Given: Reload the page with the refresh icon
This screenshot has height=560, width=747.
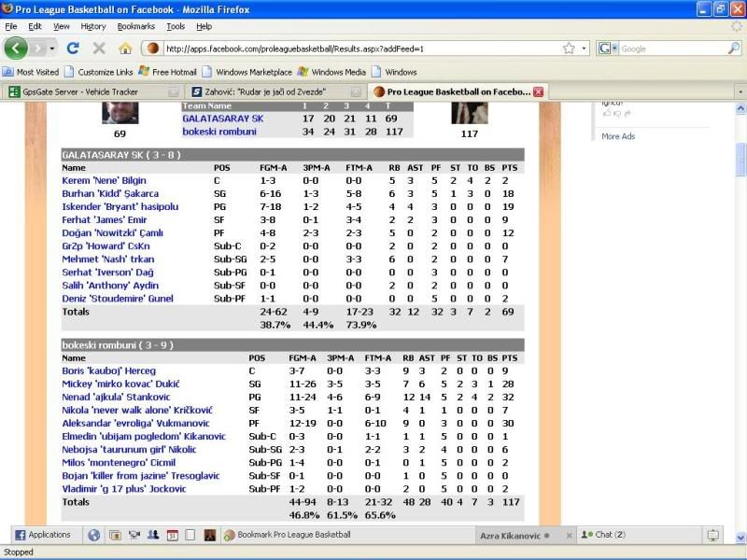Looking at the screenshot, I should pos(73,48).
